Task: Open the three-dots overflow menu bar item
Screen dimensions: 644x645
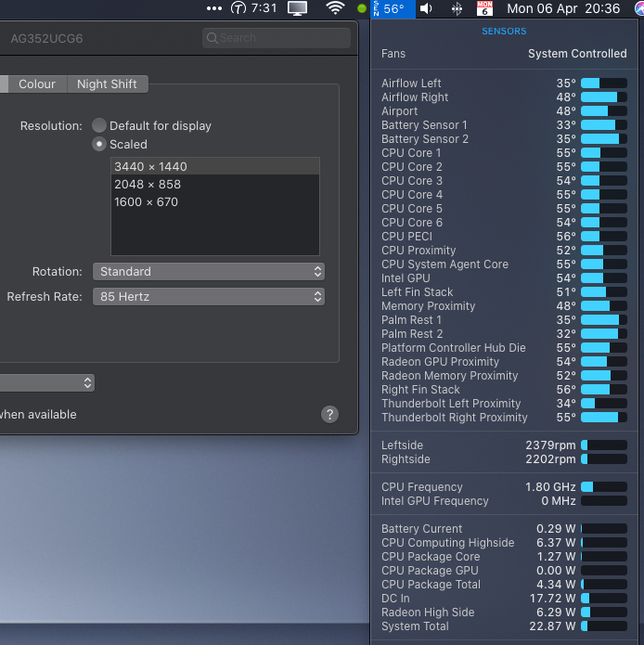Action: click(x=213, y=8)
